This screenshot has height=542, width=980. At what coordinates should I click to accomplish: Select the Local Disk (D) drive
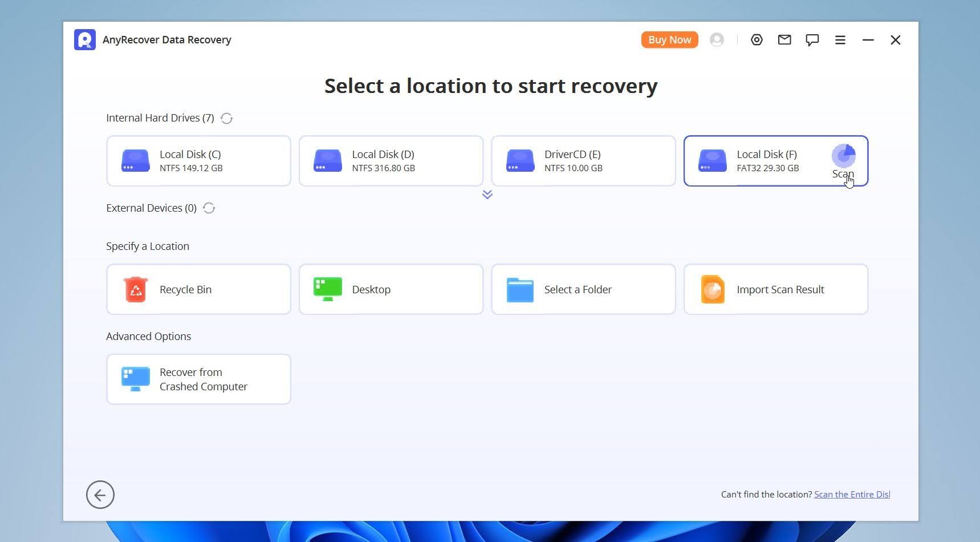coord(391,161)
